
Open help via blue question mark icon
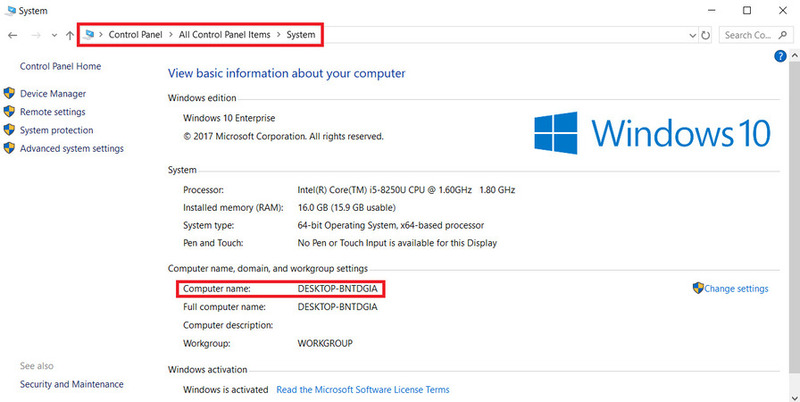pos(781,57)
